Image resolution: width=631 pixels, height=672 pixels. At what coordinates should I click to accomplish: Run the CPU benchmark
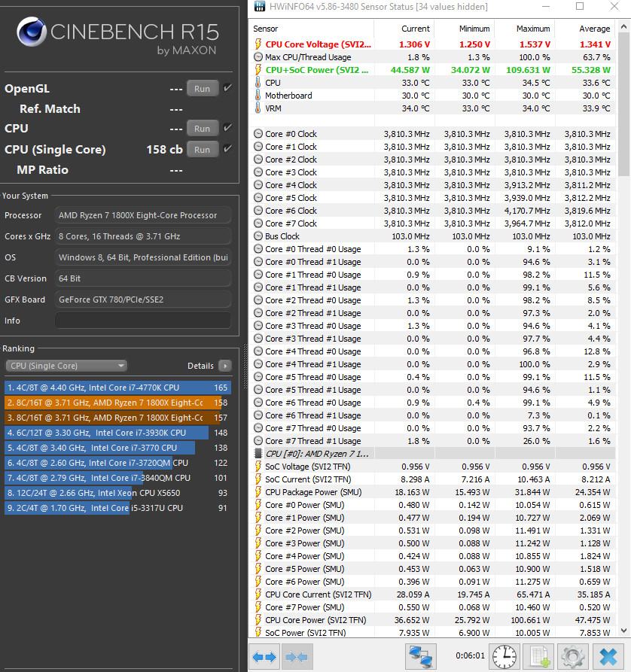[x=202, y=128]
